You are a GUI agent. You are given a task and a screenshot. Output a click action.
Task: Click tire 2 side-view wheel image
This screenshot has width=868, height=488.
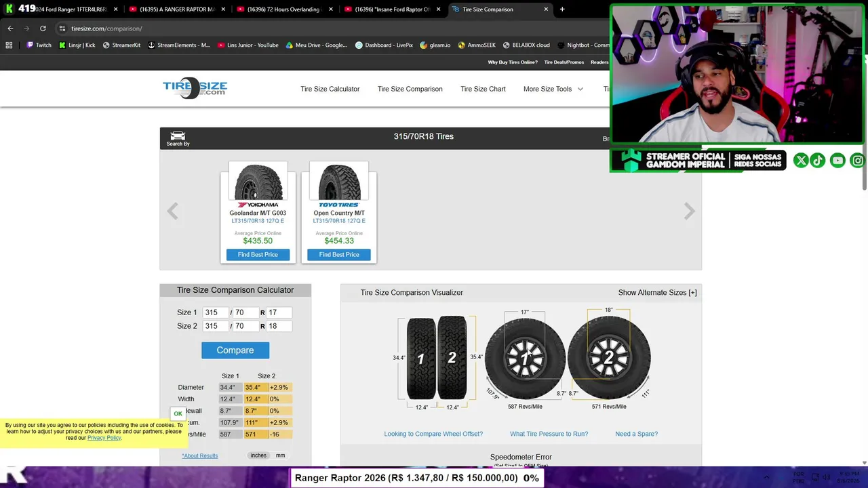tap(609, 357)
